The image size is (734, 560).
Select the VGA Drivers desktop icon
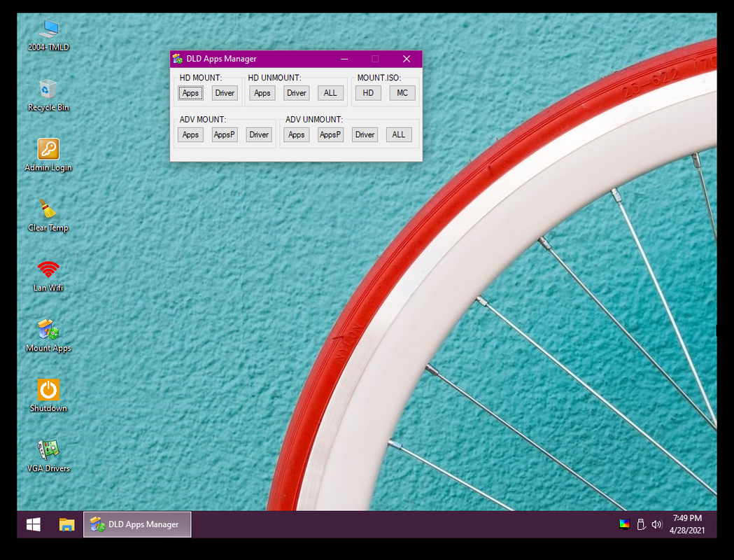coord(48,456)
